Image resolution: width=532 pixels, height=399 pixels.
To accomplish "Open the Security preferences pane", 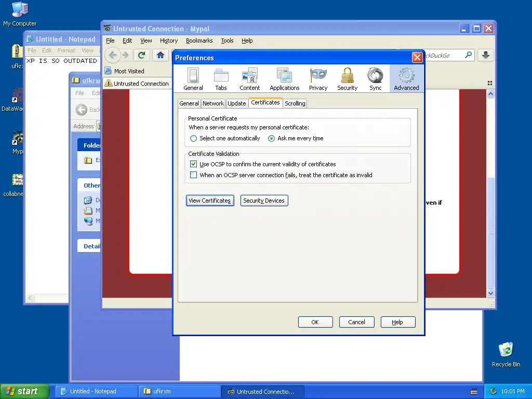I will point(347,79).
